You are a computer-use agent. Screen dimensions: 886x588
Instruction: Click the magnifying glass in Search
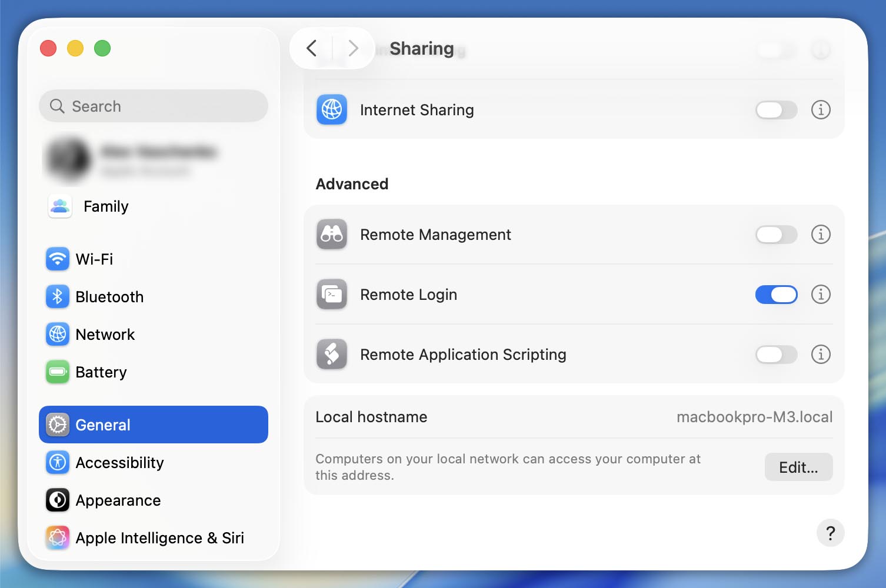click(57, 106)
